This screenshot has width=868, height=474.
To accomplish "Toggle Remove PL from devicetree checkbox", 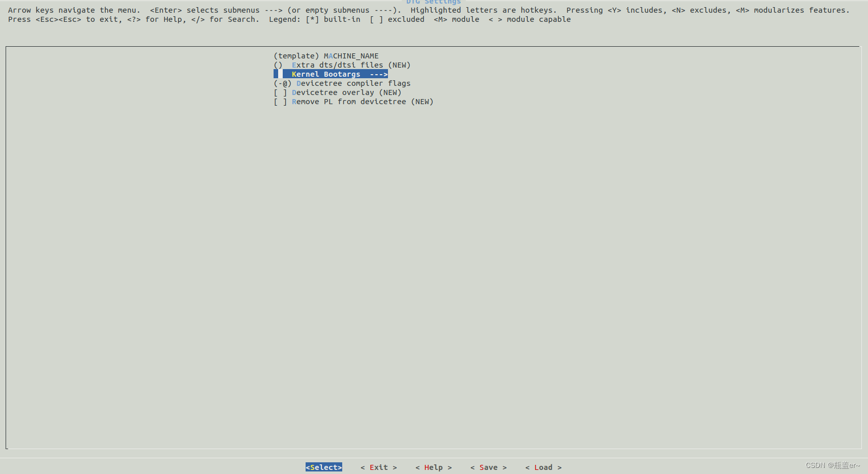I will [x=280, y=102].
